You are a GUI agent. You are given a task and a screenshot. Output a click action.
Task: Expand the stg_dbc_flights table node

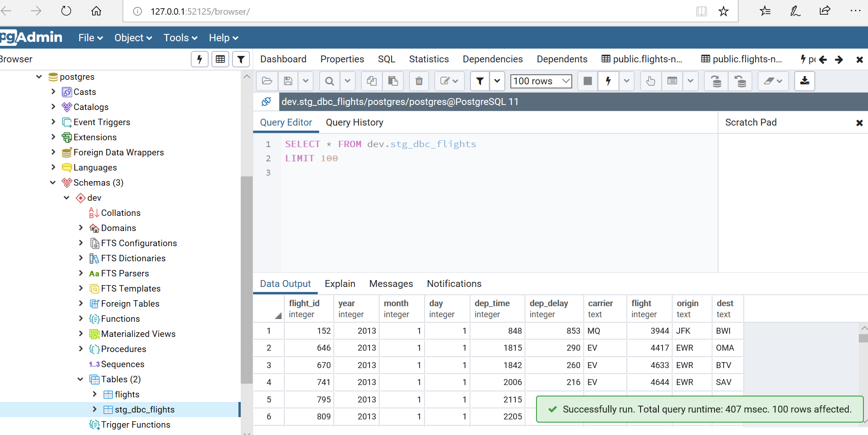(x=94, y=409)
